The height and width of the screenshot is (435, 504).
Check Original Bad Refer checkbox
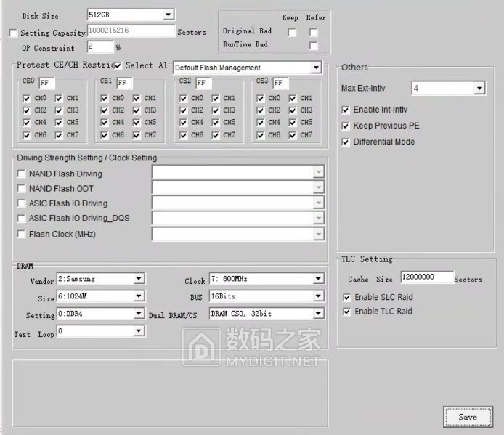tap(314, 33)
